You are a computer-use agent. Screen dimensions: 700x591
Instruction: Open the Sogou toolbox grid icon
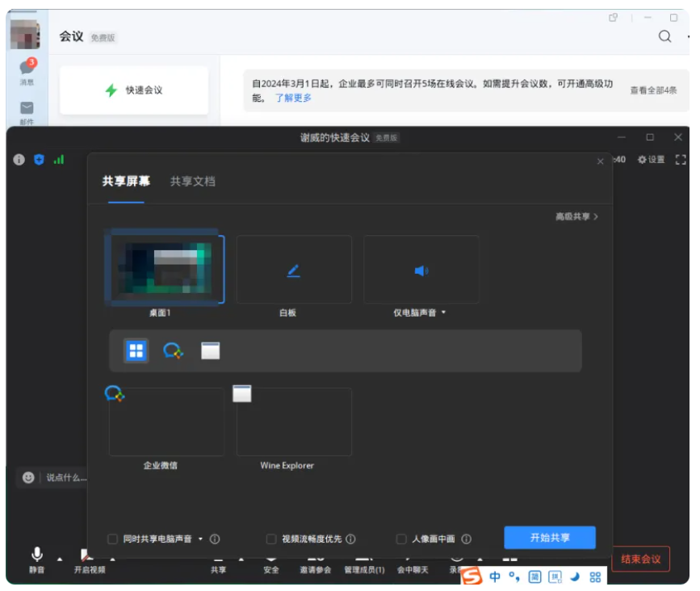595,576
